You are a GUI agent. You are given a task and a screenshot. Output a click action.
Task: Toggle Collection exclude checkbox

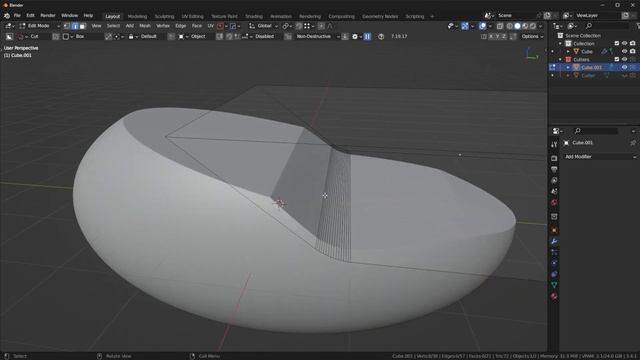point(617,43)
